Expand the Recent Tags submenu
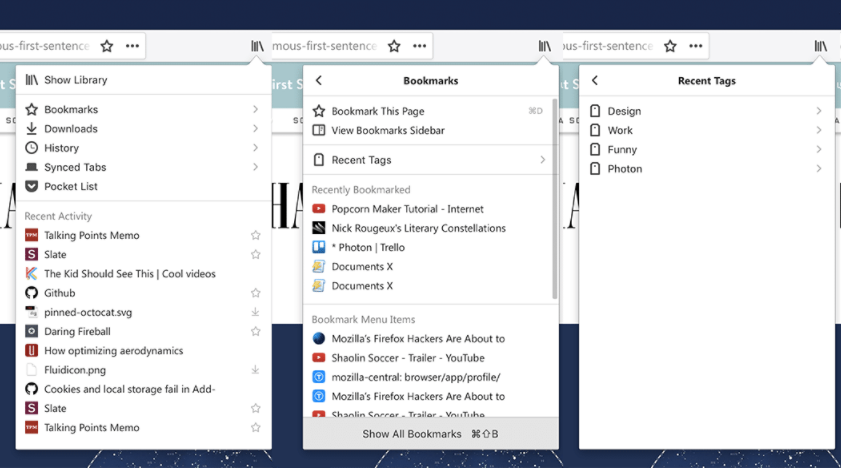The image size is (841, 468). [428, 160]
